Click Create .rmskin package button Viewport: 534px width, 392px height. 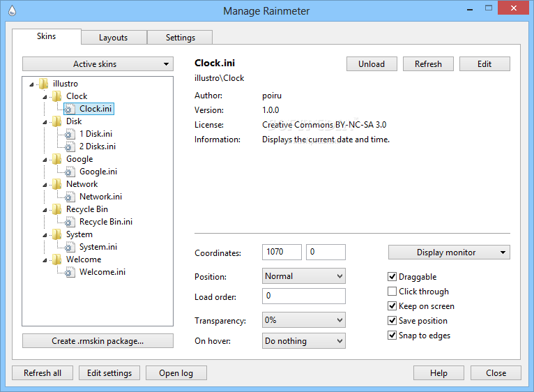click(x=98, y=341)
